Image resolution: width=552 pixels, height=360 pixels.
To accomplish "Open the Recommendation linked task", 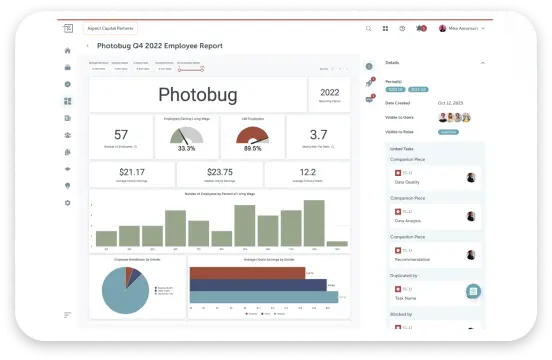I will coord(435,255).
